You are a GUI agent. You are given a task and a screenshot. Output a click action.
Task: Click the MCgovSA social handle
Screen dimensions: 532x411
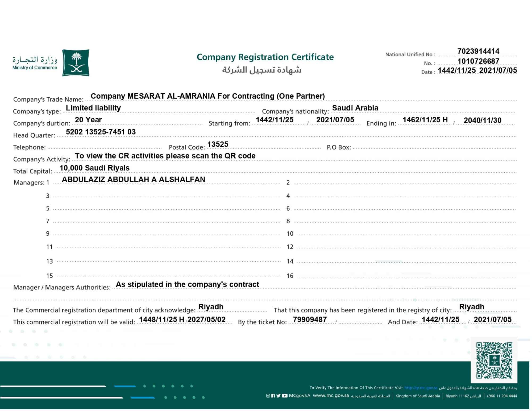[300, 396]
